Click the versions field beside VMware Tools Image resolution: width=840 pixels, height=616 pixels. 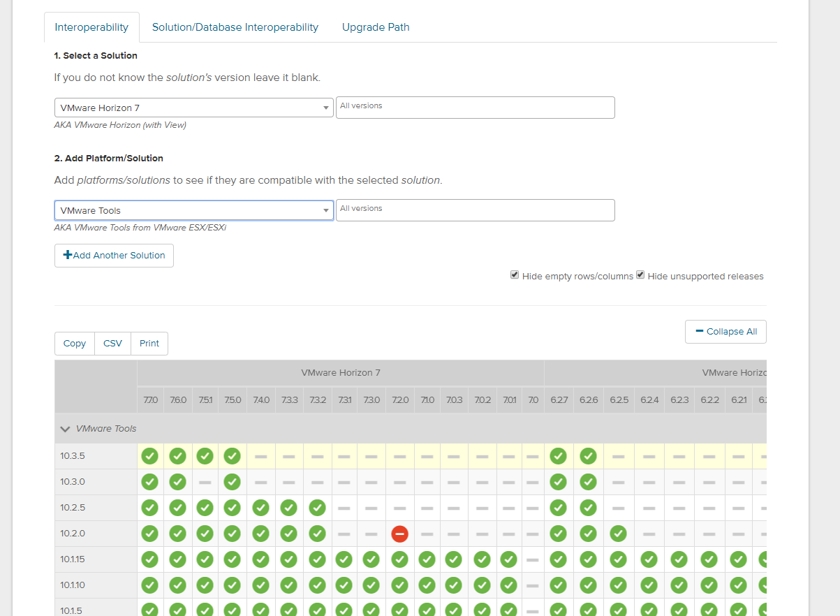click(475, 210)
